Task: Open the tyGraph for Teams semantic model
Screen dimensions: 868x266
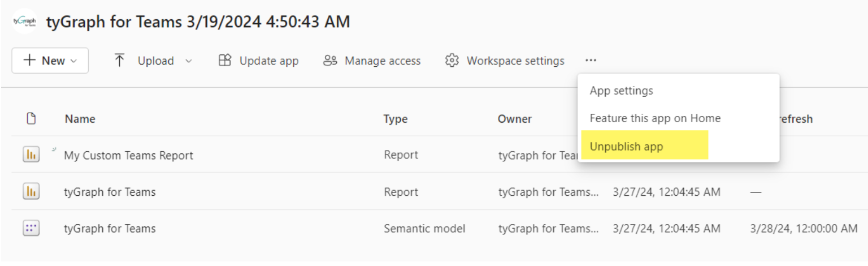Action: (110, 229)
